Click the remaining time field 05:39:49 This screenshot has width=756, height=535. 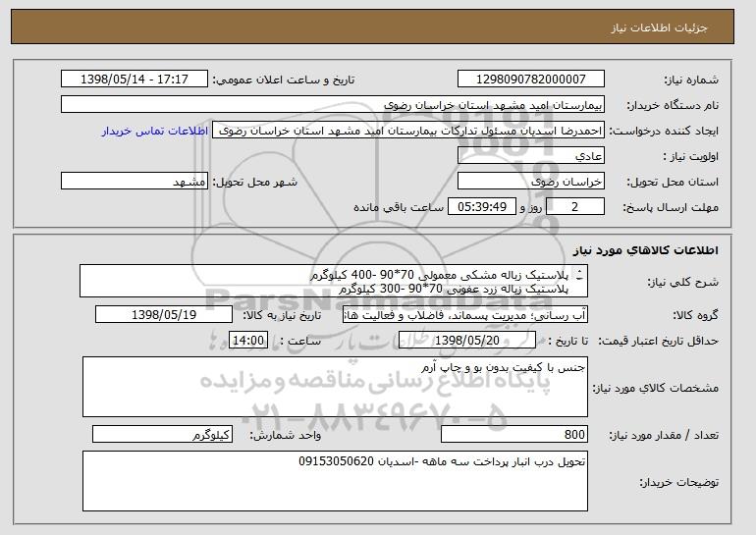(482, 207)
